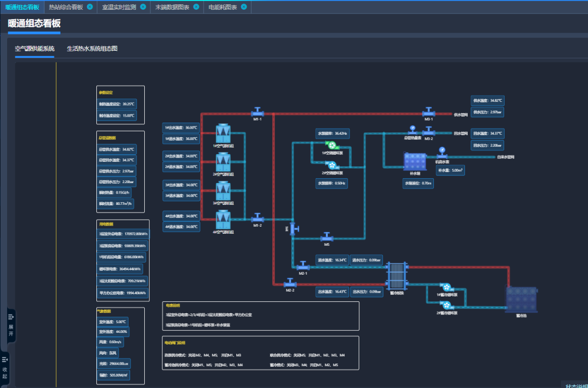The image size is (588, 388).
Task: Select the 2# cold storage circulation pump
Action: [x=446, y=305]
